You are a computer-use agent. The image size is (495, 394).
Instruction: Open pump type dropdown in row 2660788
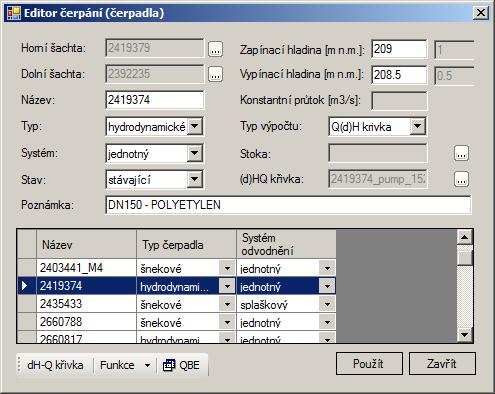click(227, 322)
